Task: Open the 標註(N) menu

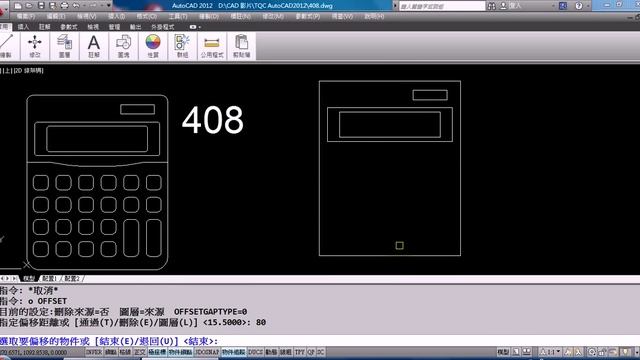Action: tap(240, 16)
